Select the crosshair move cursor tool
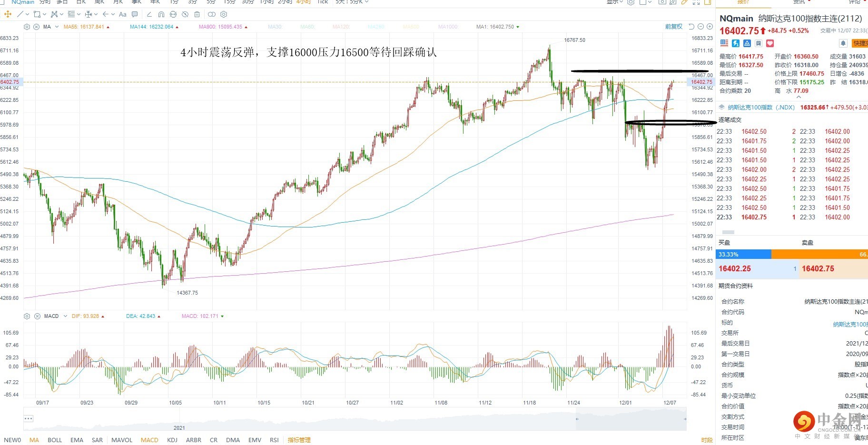The image size is (868, 445). [8, 14]
